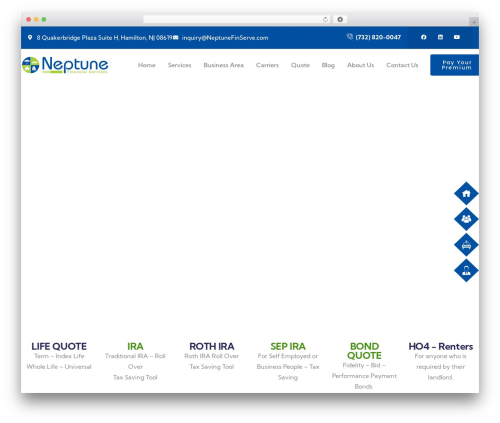Image resolution: width=500 pixels, height=423 pixels.
Task: Go to the Home menu item
Action: [147, 65]
